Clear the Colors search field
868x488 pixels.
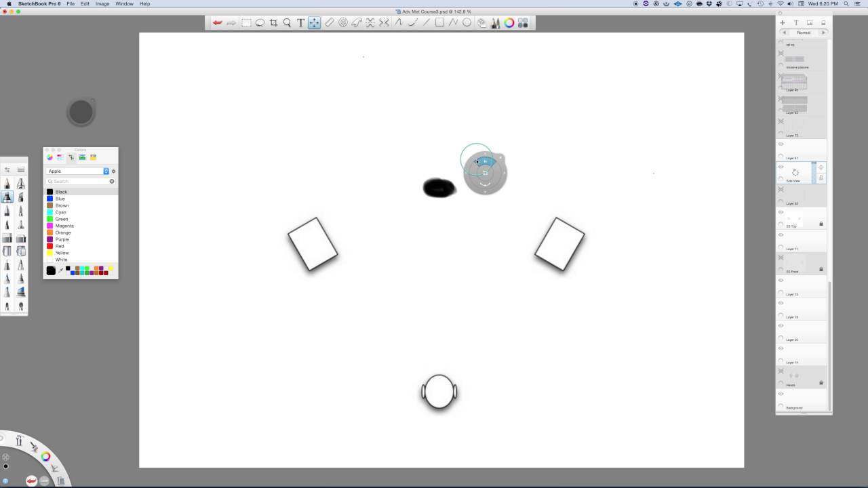pos(112,182)
